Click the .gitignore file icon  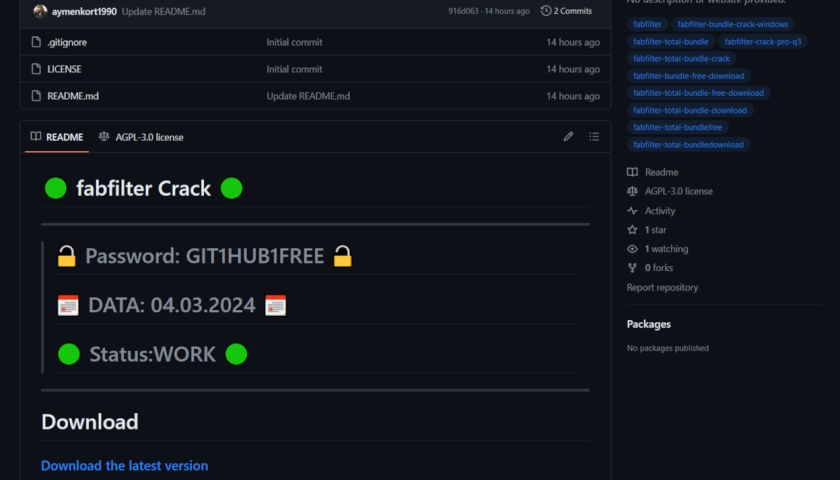(36, 42)
